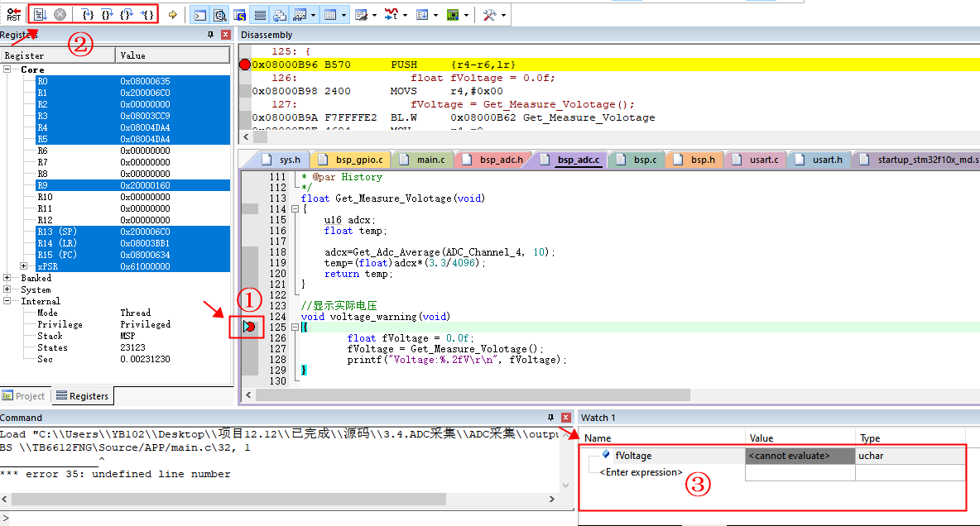Open the System Viewer dropdown arrow
980x526 pixels.
pyautogui.click(x=466, y=15)
